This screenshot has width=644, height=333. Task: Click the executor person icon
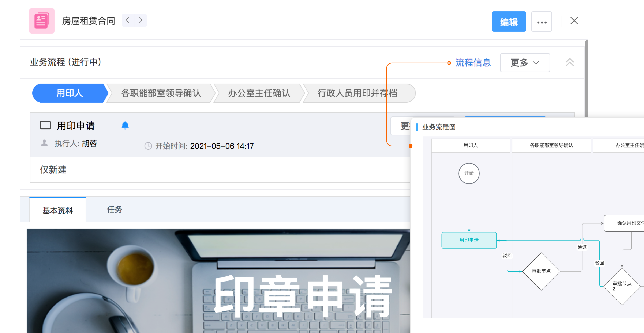[44, 143]
